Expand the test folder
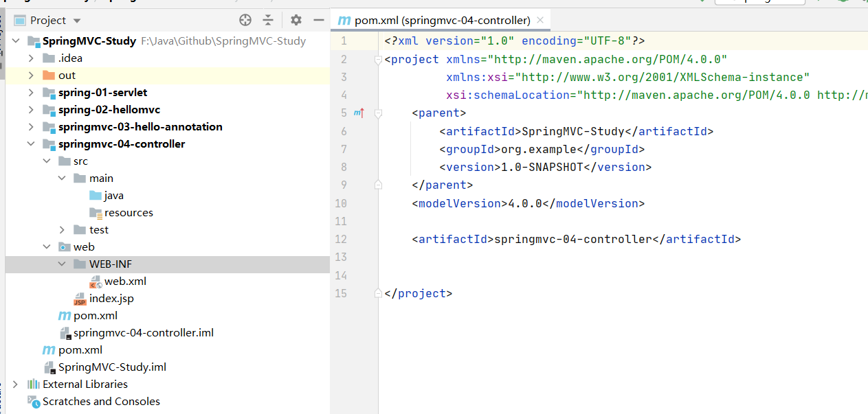Image resolution: width=868 pixels, height=414 pixels. coord(62,230)
